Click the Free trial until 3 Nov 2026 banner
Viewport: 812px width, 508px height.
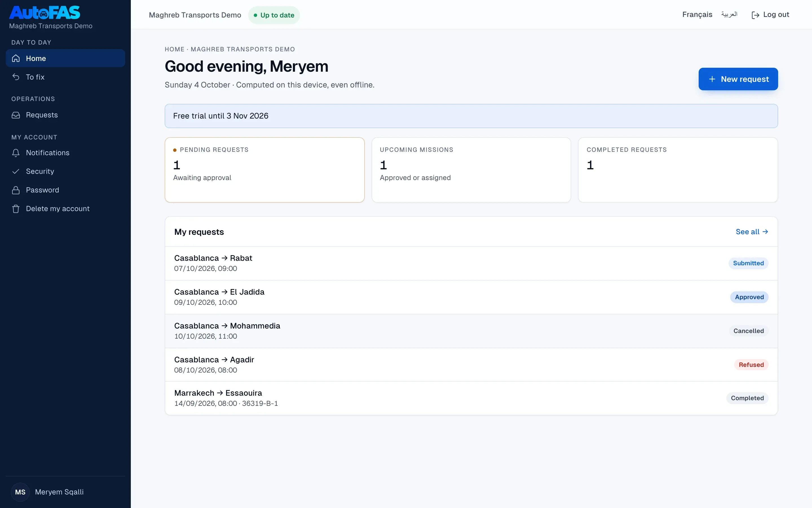[471, 116]
